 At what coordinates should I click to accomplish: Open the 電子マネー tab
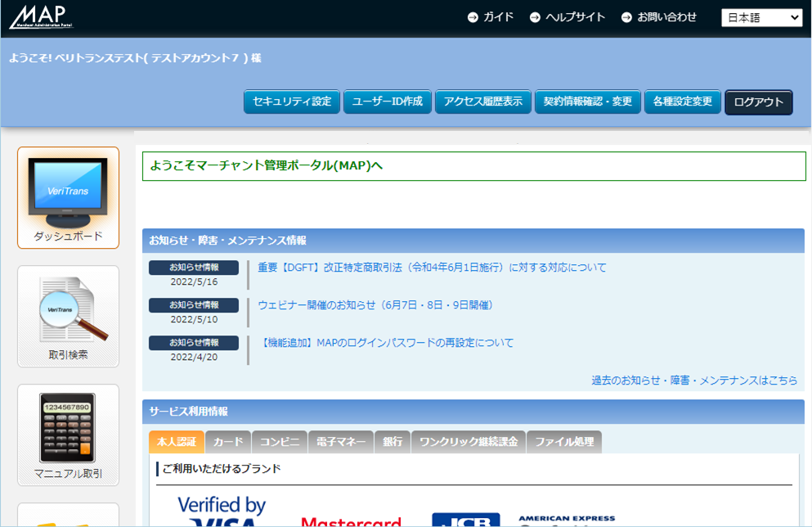(x=340, y=441)
